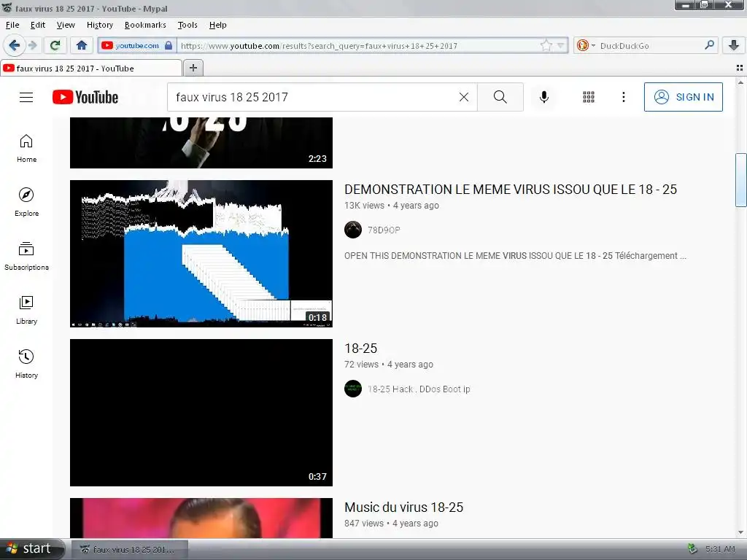The image size is (747, 560).
Task: Open the Windows start button
Action: pyautogui.click(x=32, y=548)
